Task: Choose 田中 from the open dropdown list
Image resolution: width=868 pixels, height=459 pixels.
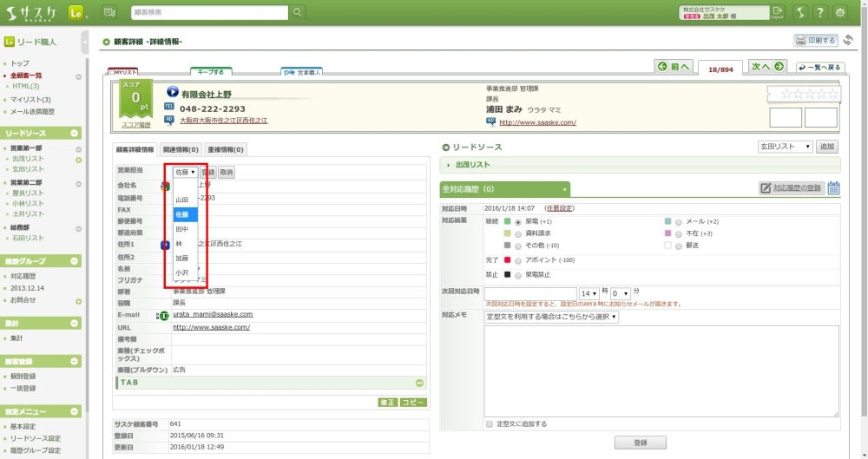Action: (182, 229)
